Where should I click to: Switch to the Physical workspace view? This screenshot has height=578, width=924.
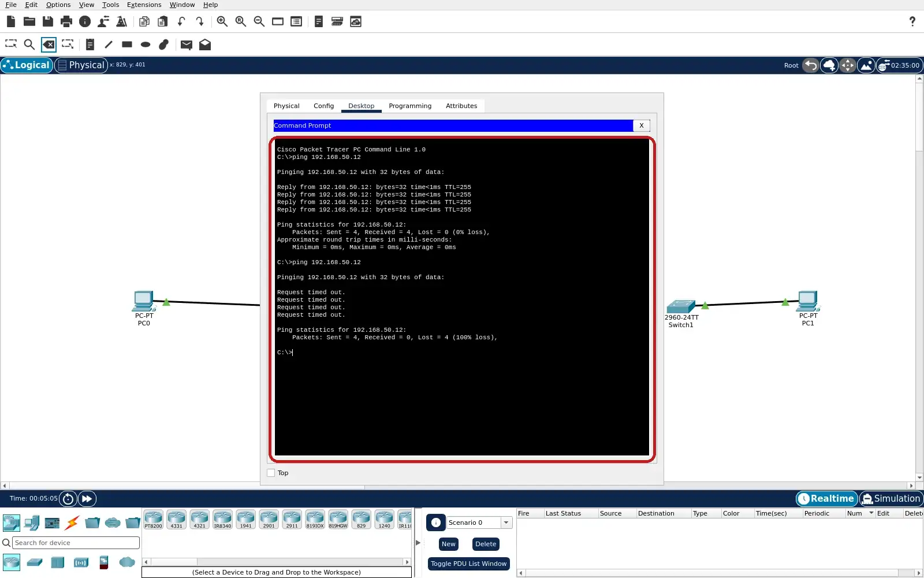[x=81, y=65]
